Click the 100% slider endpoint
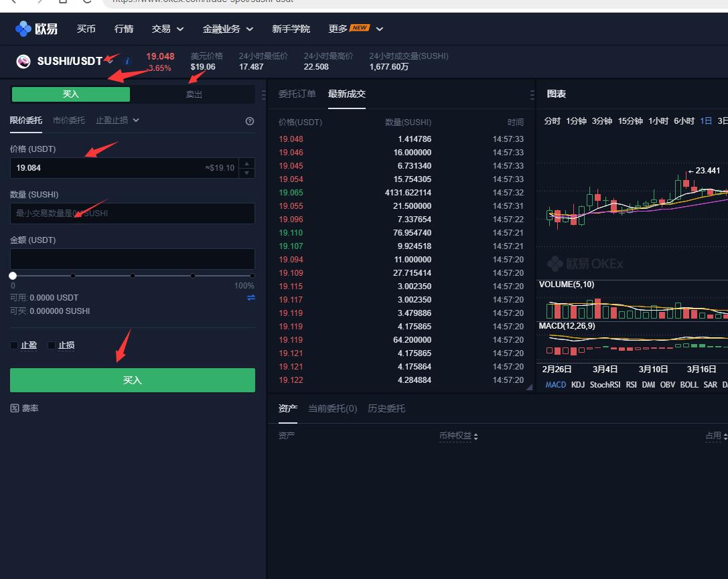 point(252,276)
